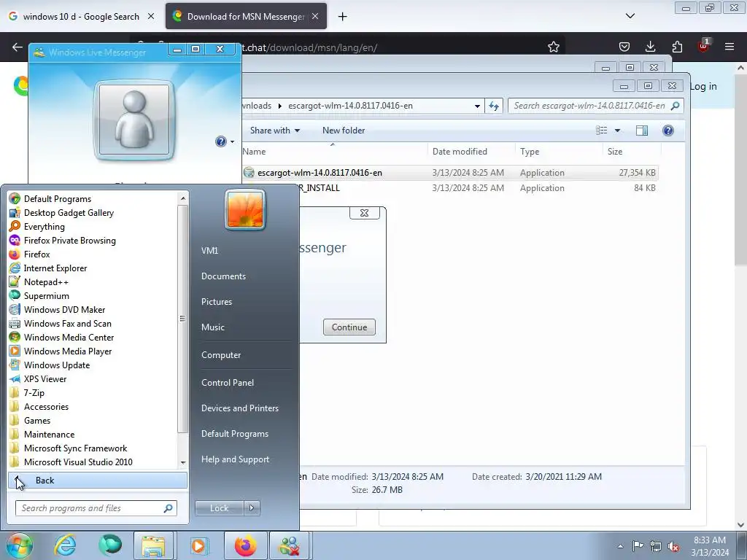Screen dimensions: 747x560
Task: Click New folder in Explorer toolbar
Action: 344,131
